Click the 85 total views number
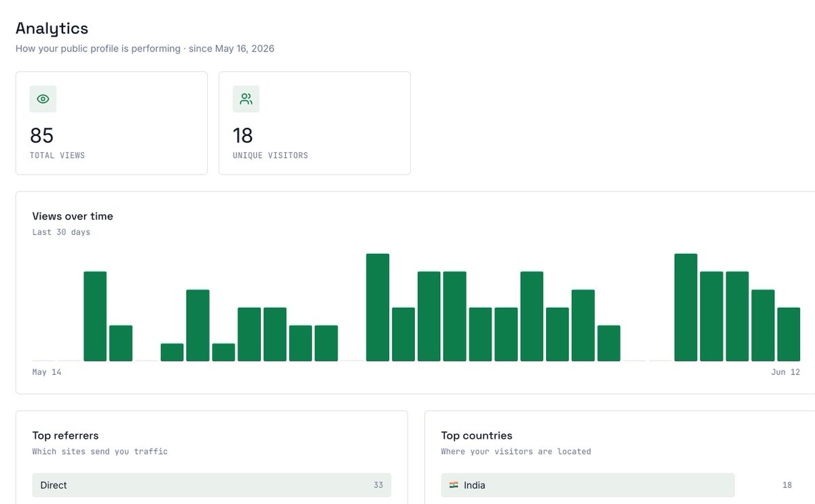The width and height of the screenshot is (815, 504). point(41,136)
